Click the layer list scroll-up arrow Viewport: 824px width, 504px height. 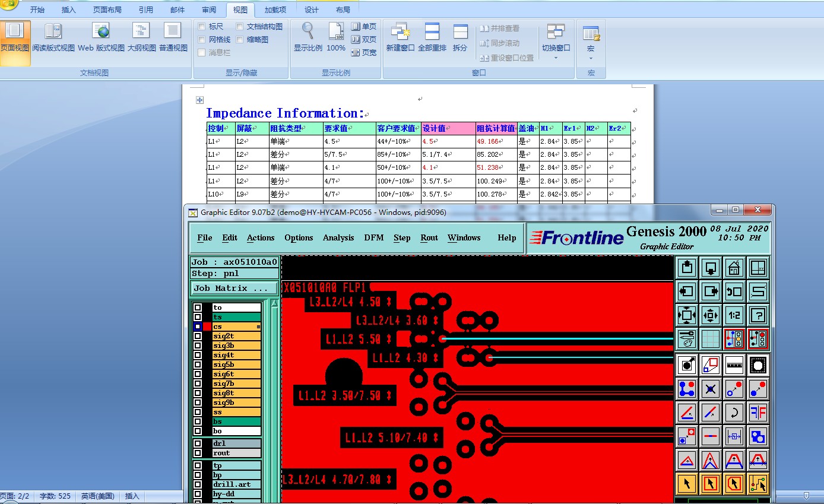click(274, 304)
